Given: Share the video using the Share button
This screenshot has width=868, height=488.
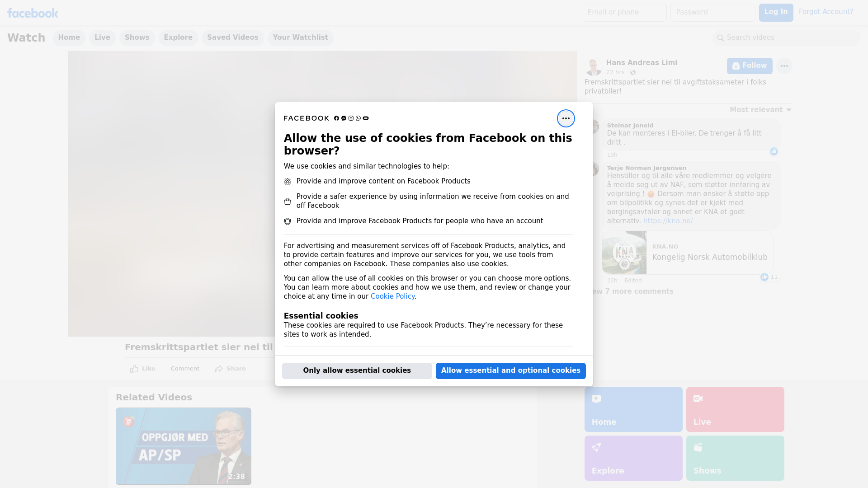Looking at the screenshot, I should point(230,369).
